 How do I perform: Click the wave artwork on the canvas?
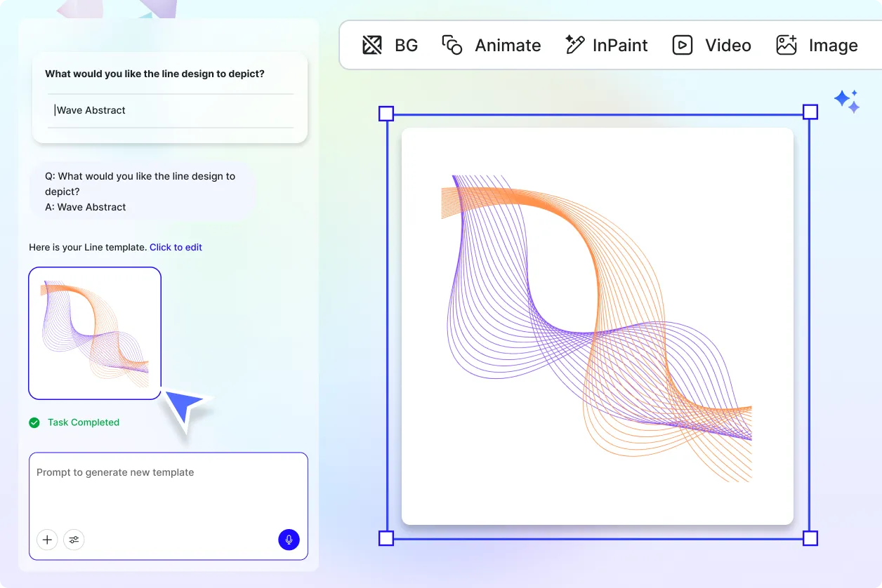[x=597, y=328]
